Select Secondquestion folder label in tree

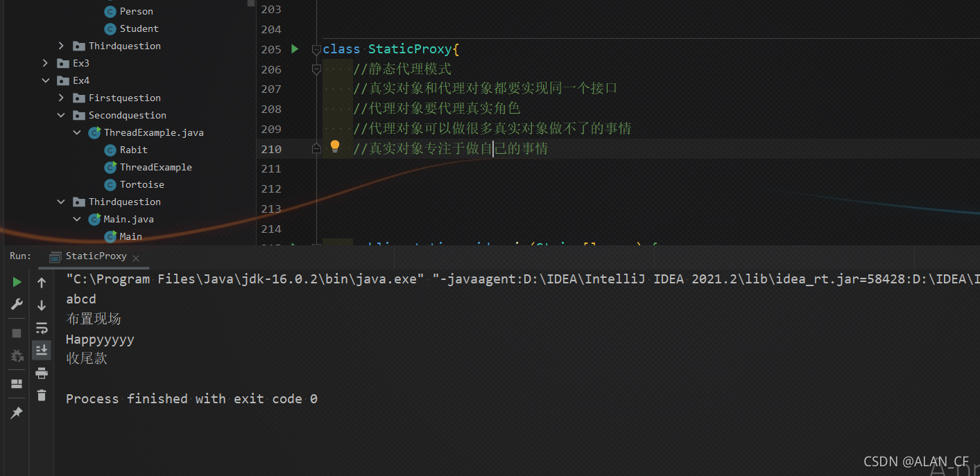click(128, 115)
